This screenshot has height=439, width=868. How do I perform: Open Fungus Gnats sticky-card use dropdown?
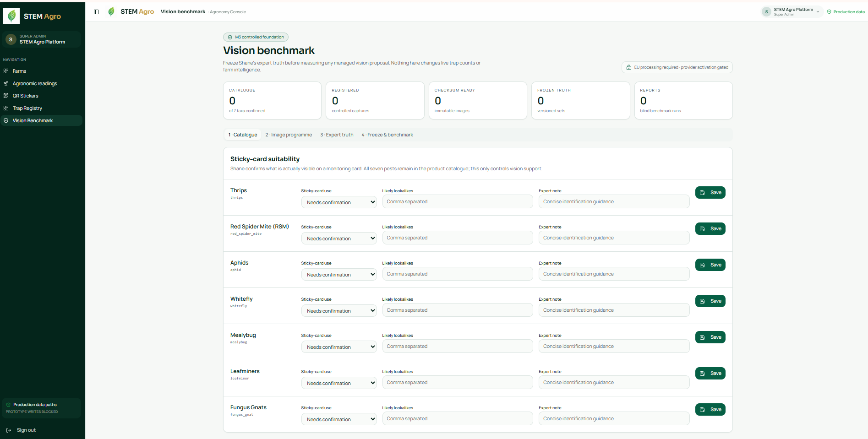339,419
